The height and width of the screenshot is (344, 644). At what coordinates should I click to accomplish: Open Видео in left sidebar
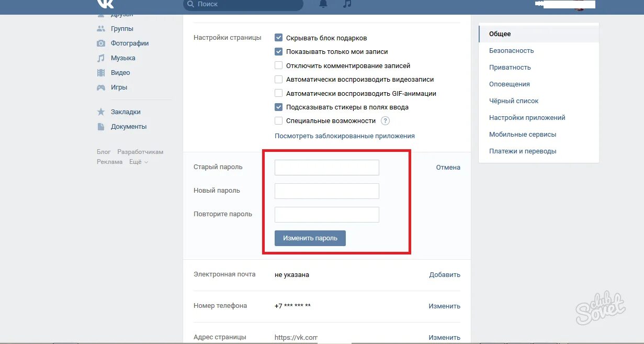(x=120, y=73)
